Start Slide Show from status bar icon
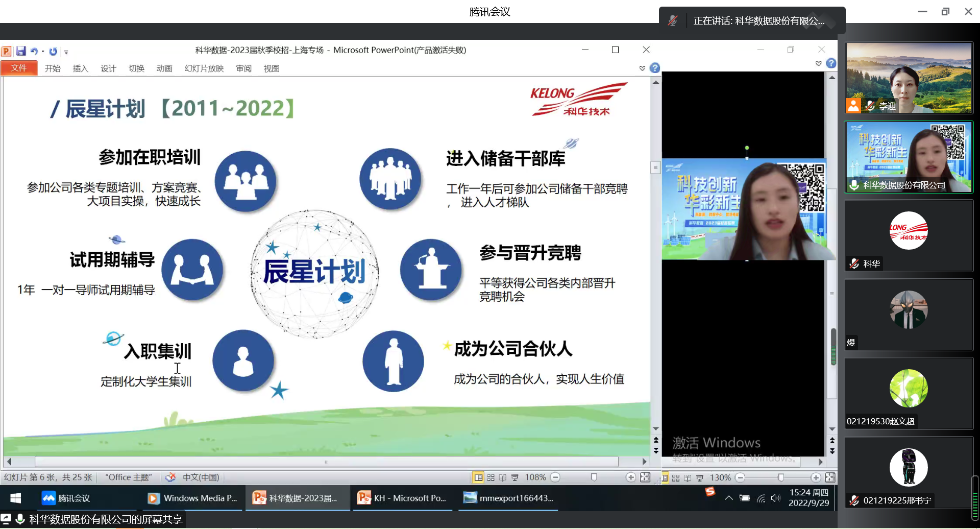This screenshot has width=980, height=529. coord(514,477)
